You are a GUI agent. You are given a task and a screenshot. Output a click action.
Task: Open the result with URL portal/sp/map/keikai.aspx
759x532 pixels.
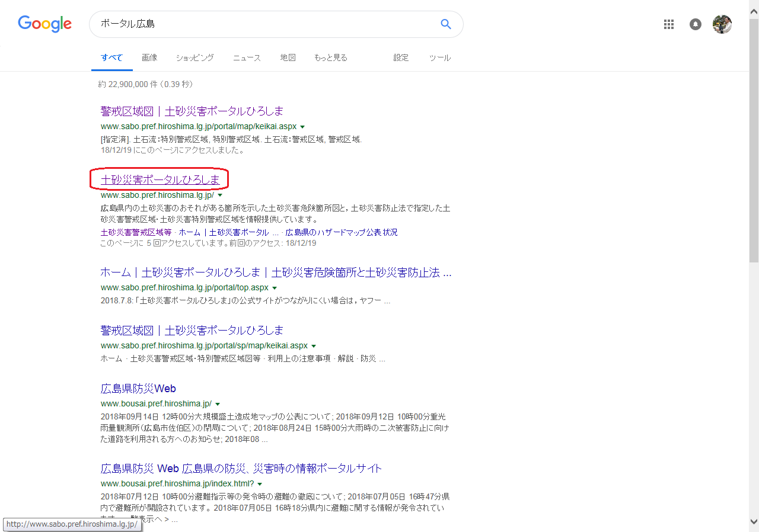[192, 330]
